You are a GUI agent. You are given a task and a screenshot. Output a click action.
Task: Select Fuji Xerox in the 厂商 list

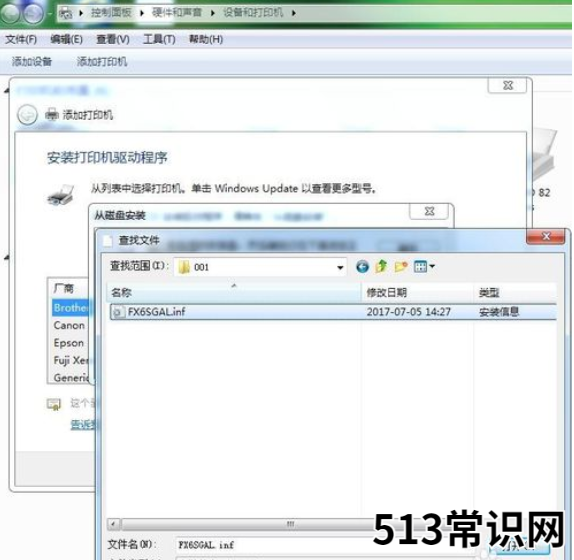(71, 360)
